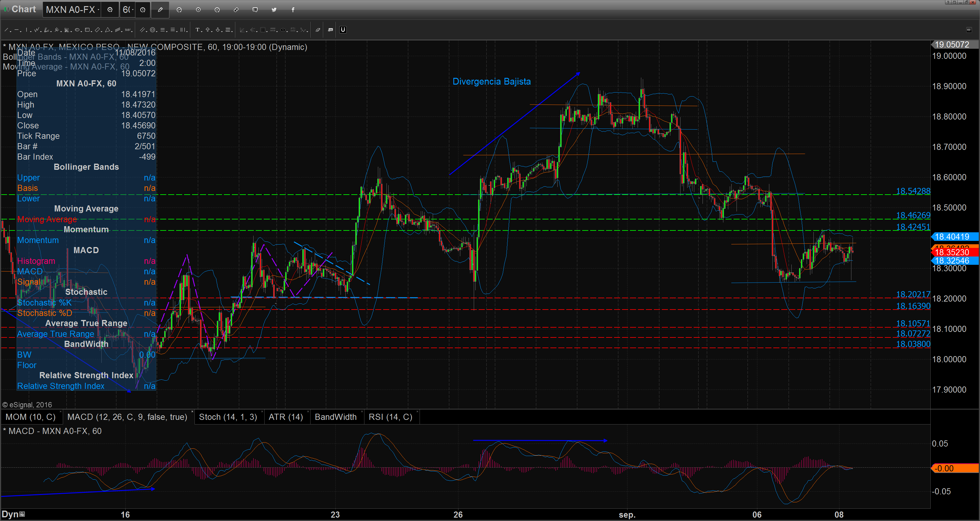The image size is (980, 521).
Task: Select the horizontal line drawing tool
Action: (x=16, y=30)
